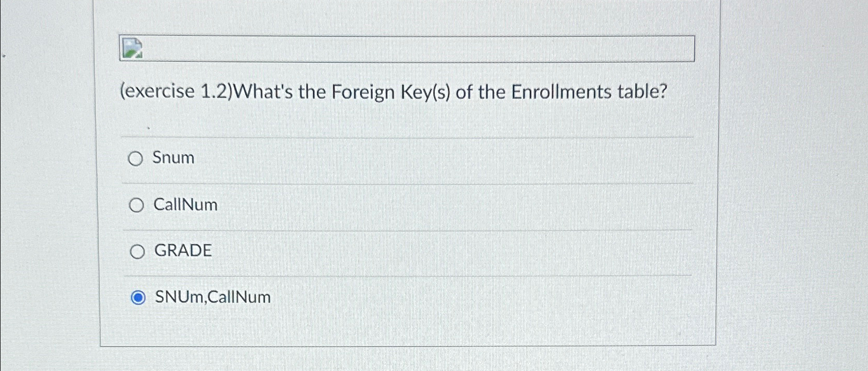
Task: Click the SNUm,CallNum answer label text
Action: (212, 297)
